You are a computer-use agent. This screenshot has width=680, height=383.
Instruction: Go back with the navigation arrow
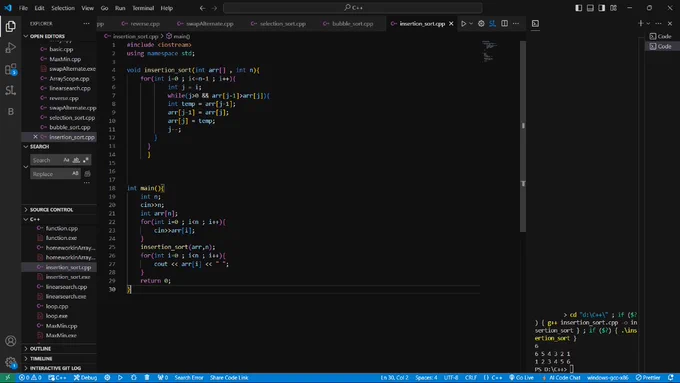tap(203, 8)
